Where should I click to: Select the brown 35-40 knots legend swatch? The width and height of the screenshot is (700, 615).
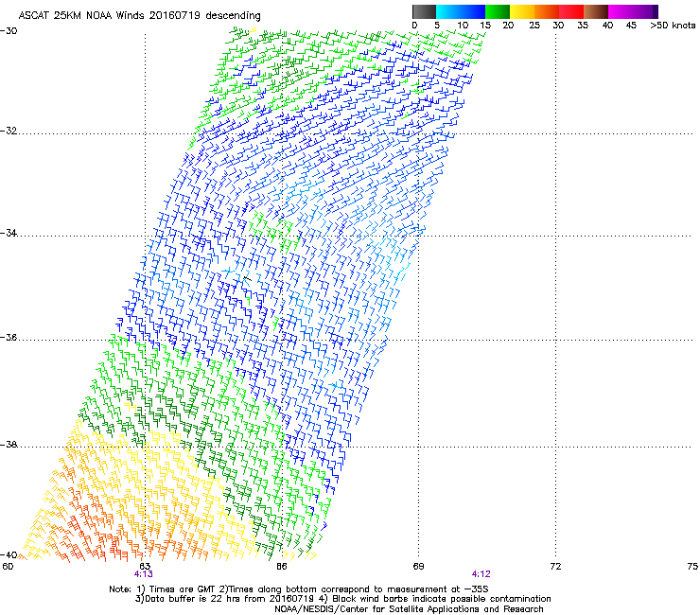[596, 11]
